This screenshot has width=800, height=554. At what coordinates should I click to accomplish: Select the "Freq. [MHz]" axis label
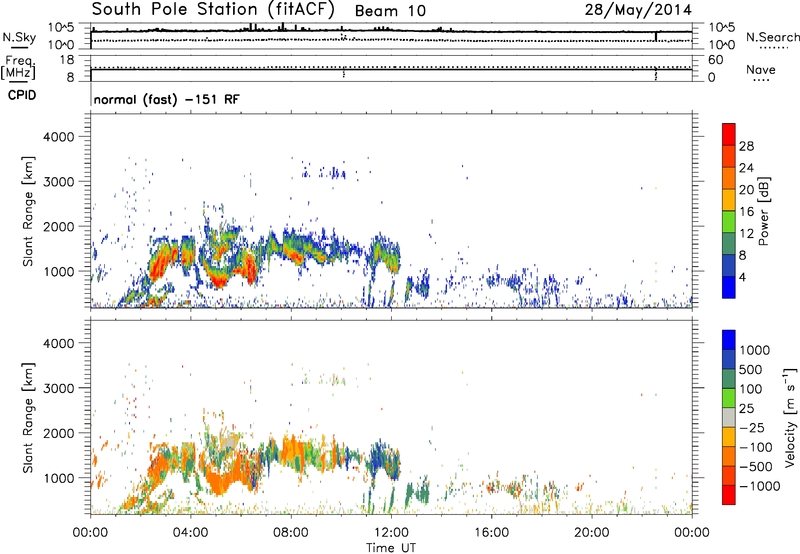[18, 67]
